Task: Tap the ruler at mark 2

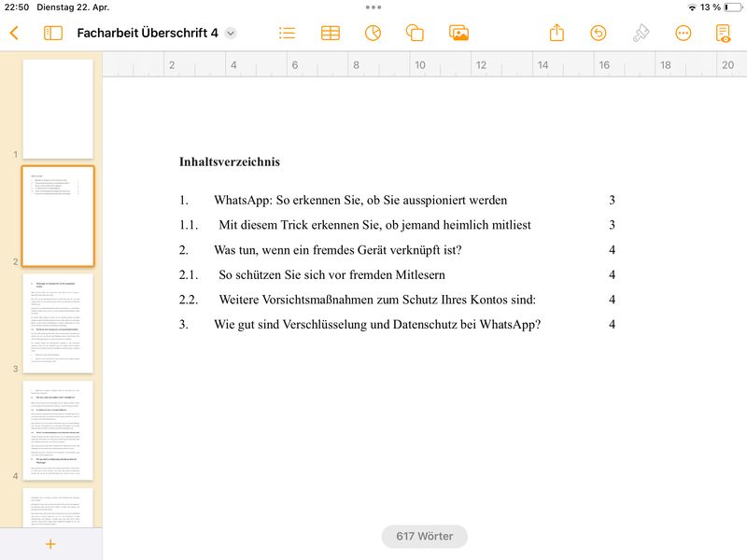Action: point(172,64)
